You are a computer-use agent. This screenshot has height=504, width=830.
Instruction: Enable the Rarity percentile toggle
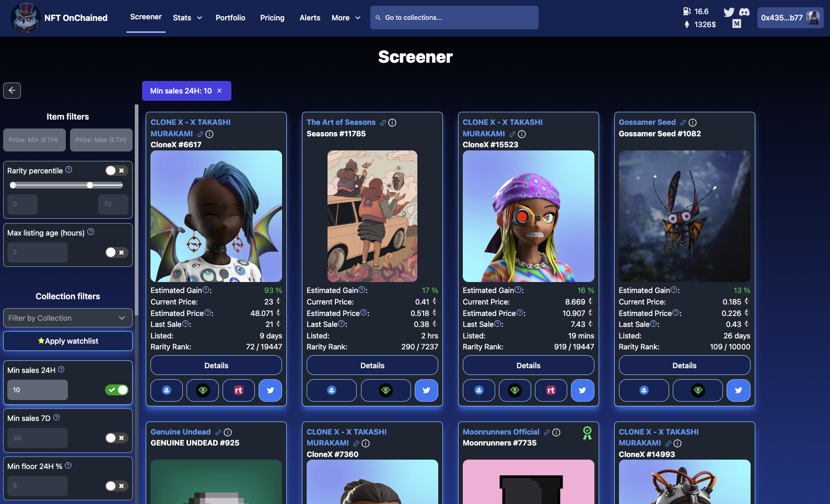(x=116, y=171)
